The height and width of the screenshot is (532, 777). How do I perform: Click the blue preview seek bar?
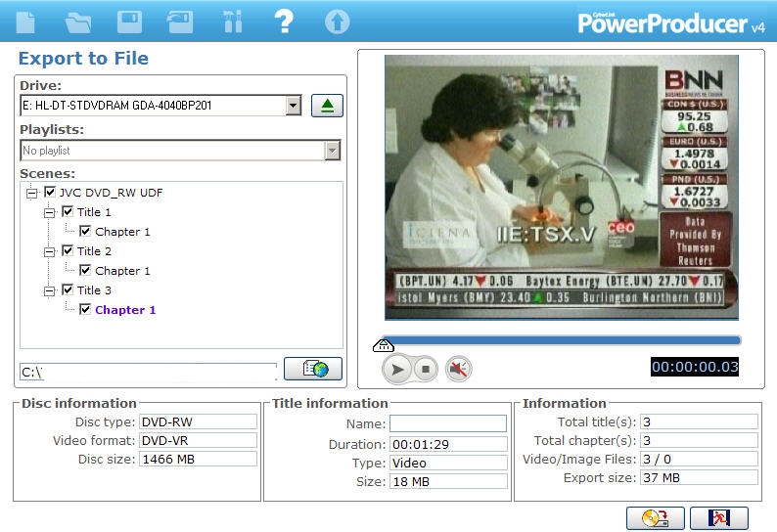coord(562,339)
